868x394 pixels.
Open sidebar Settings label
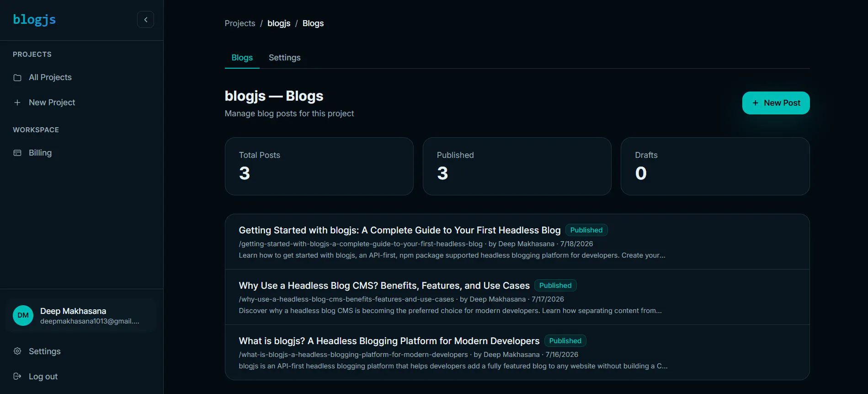coord(45,351)
